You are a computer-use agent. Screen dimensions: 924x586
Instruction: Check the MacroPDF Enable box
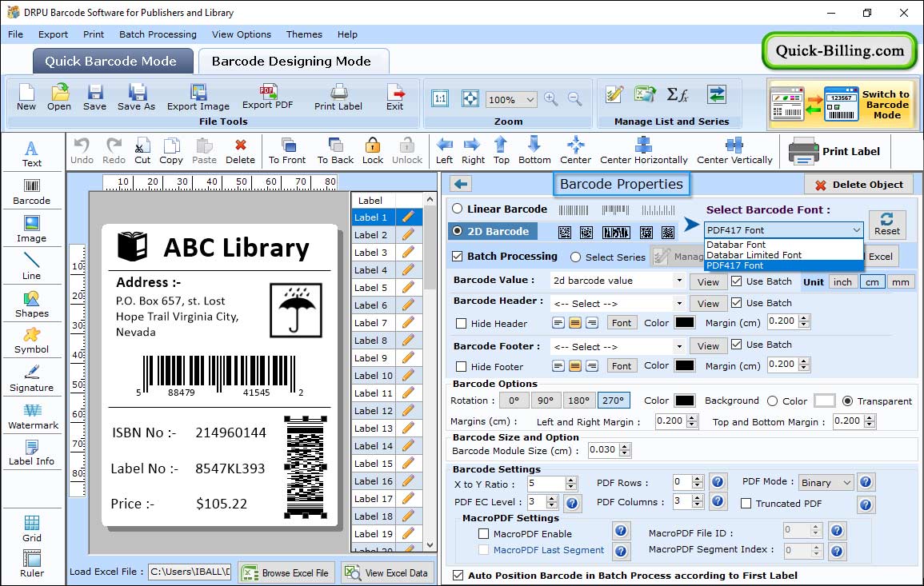[484, 533]
